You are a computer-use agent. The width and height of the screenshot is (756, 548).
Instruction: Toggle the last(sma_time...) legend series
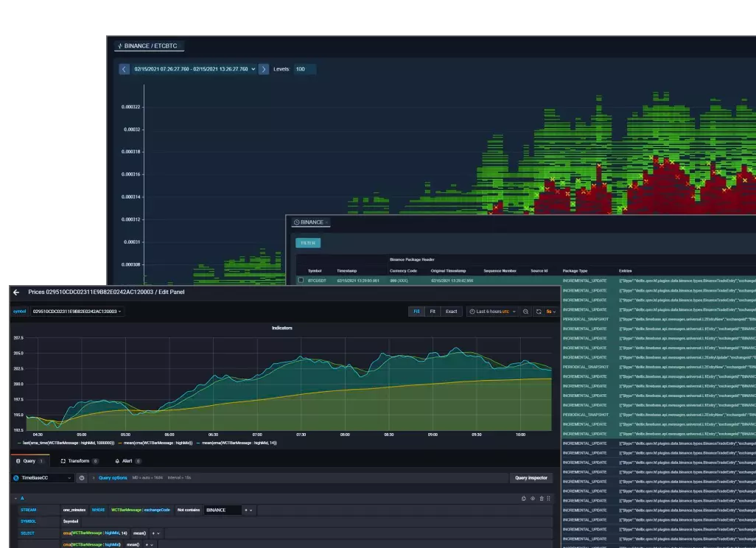[66, 443]
